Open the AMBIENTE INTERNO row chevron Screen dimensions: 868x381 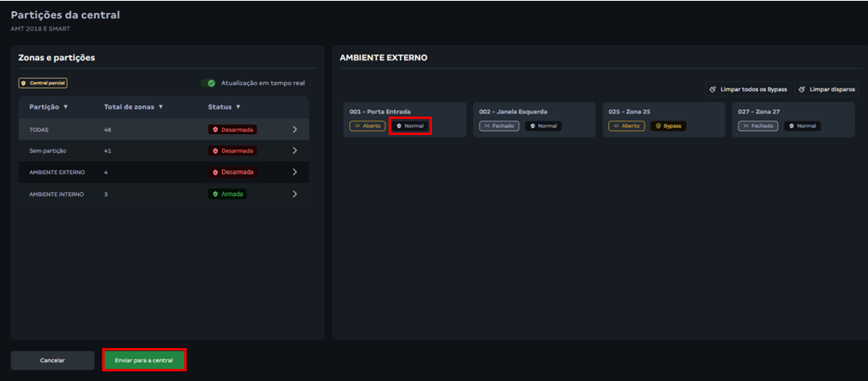point(294,194)
